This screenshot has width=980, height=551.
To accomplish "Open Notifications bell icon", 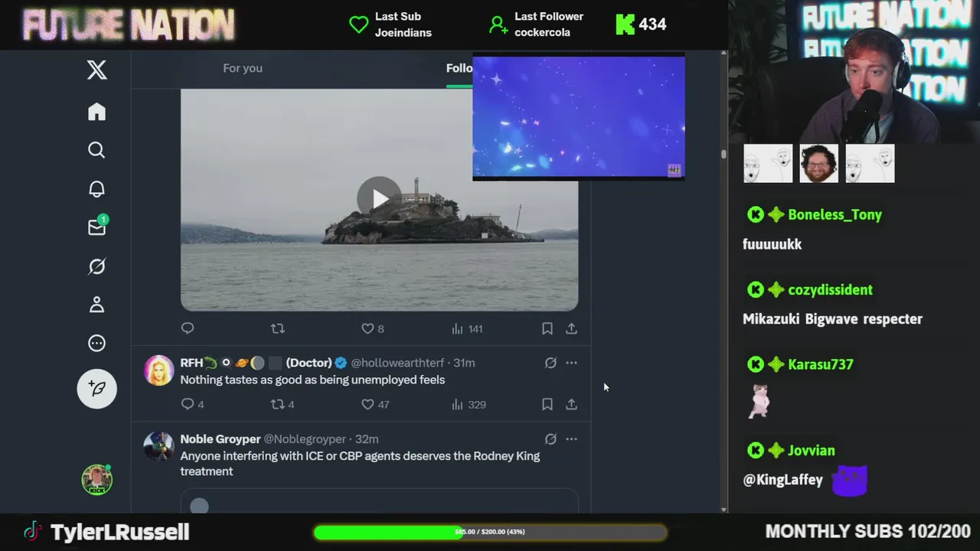I will [x=96, y=189].
